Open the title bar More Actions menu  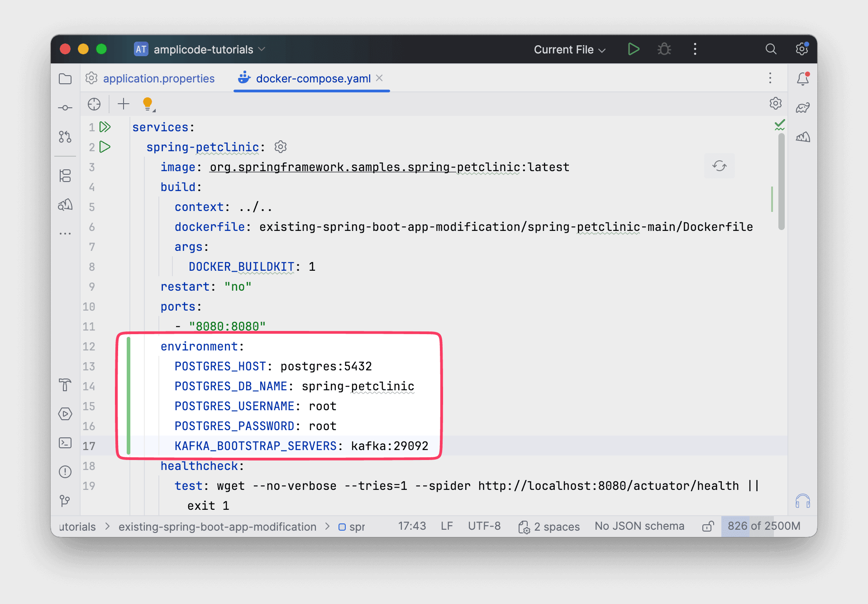695,49
